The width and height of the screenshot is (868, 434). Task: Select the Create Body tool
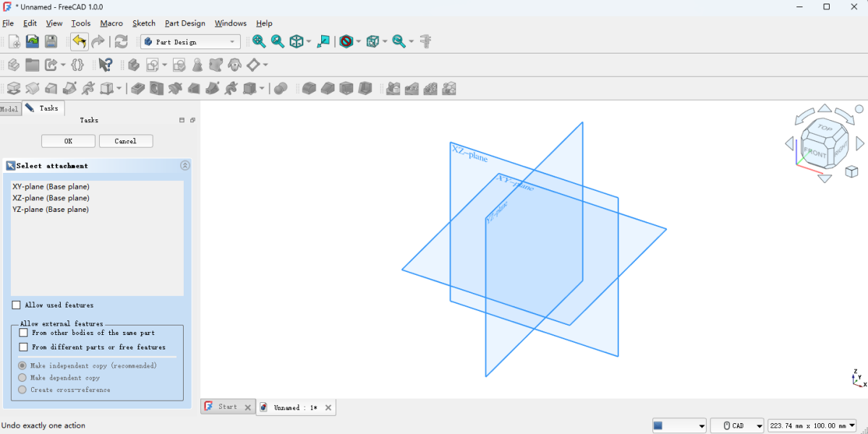132,64
